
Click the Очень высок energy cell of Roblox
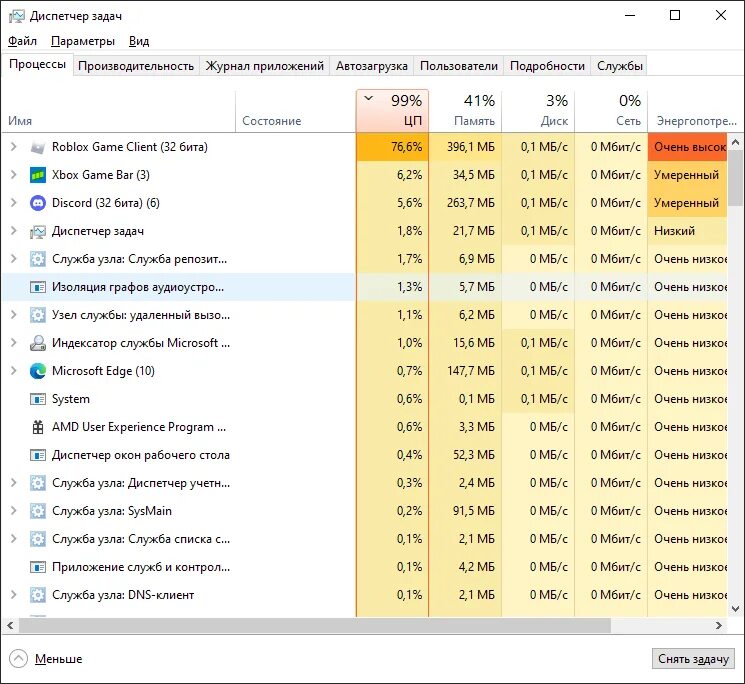click(688, 147)
